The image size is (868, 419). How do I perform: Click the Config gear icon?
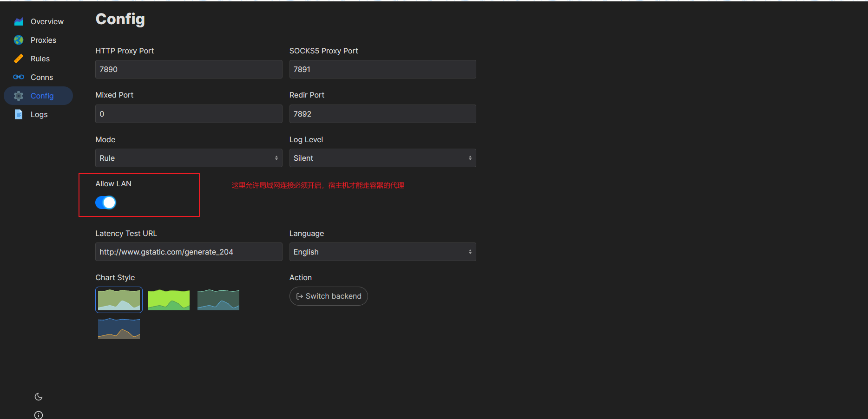pos(19,96)
